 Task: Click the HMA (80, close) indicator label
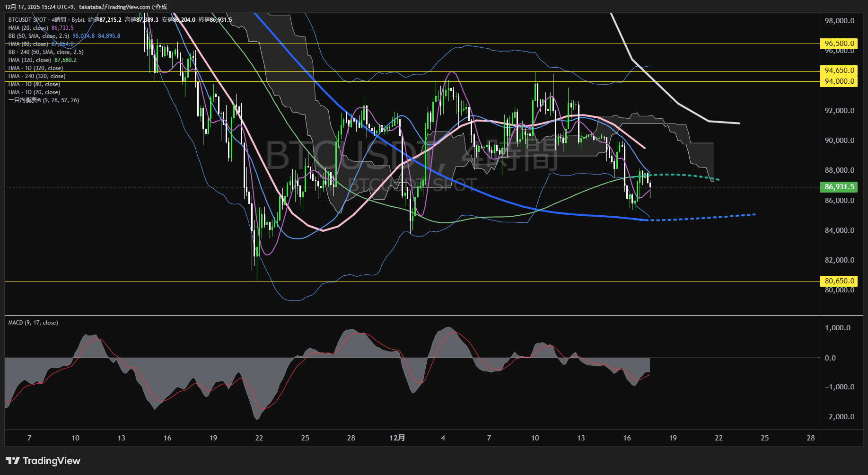[28, 44]
